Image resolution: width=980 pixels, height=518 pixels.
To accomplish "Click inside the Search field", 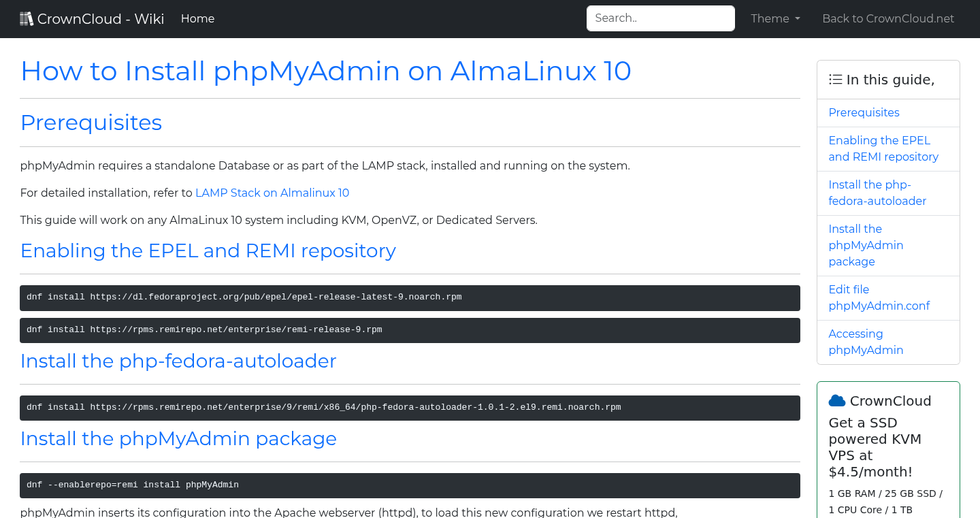I will tap(659, 18).
